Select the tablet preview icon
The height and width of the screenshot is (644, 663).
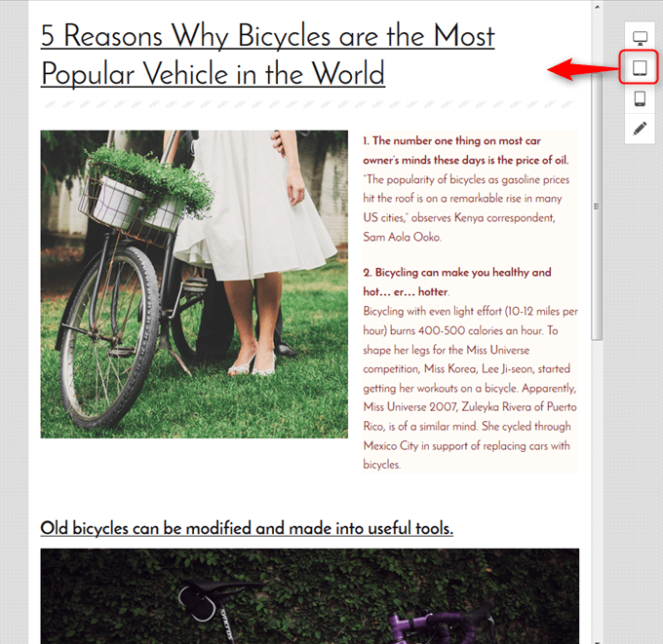(640, 67)
